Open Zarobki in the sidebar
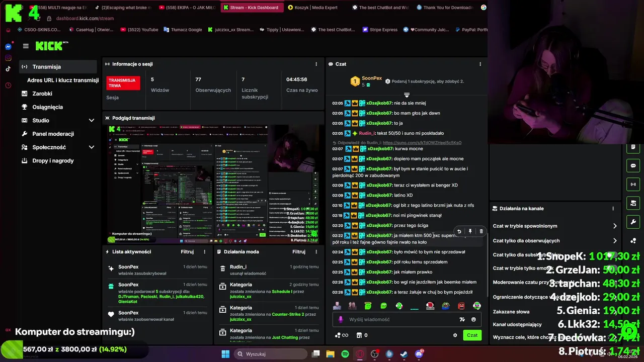This screenshot has width=644, height=362. tap(42, 94)
